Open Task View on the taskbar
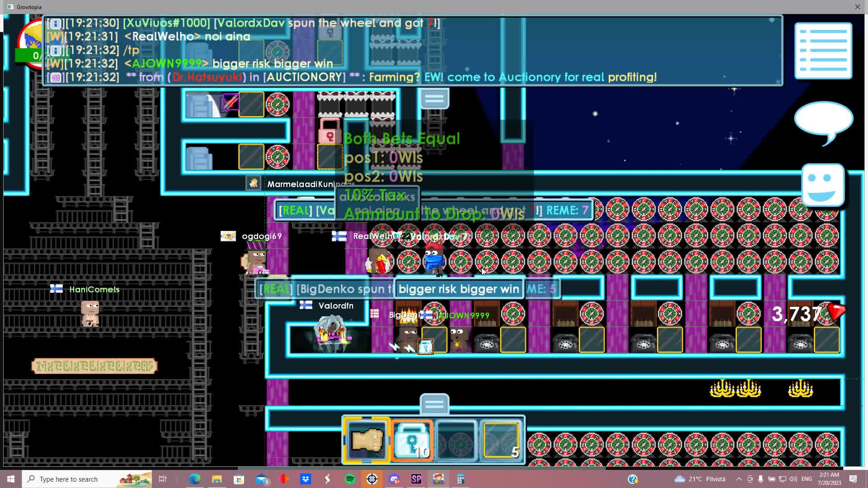This screenshot has height=488, width=868. tap(163, 479)
